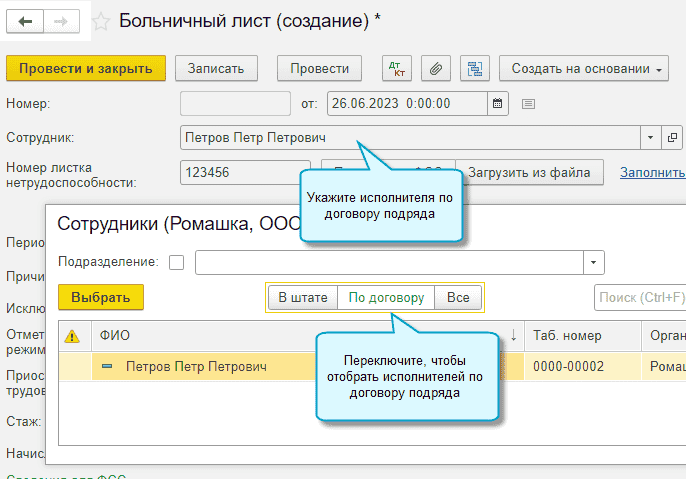This screenshot has width=686, height=479.
Task: Switch to По договору filter tab
Action: (x=386, y=297)
